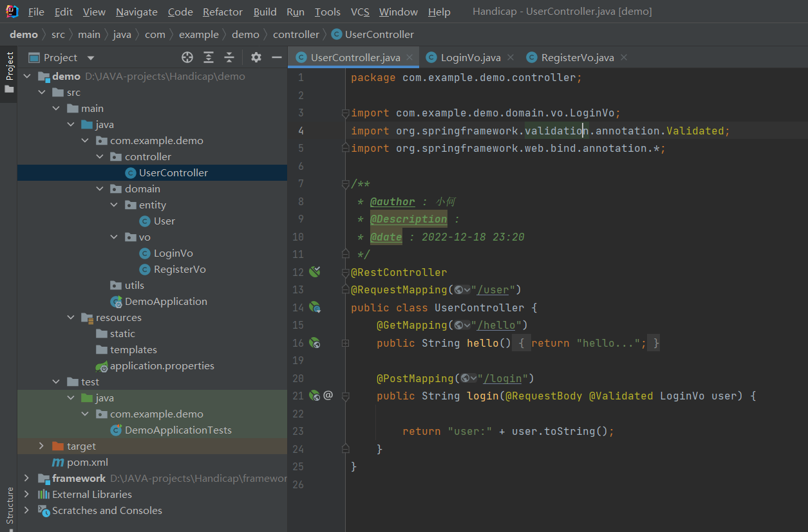Click the gutter icon on line 14

click(x=314, y=307)
